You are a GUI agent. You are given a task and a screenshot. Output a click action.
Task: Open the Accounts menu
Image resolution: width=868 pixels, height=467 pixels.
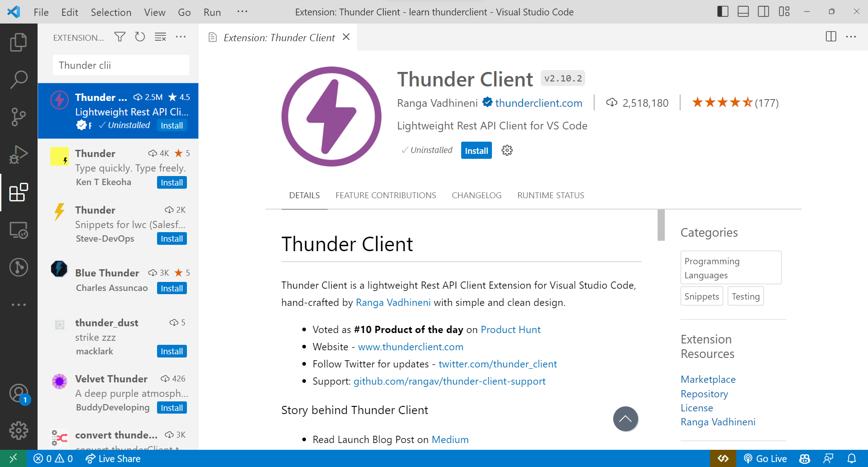coord(19,393)
